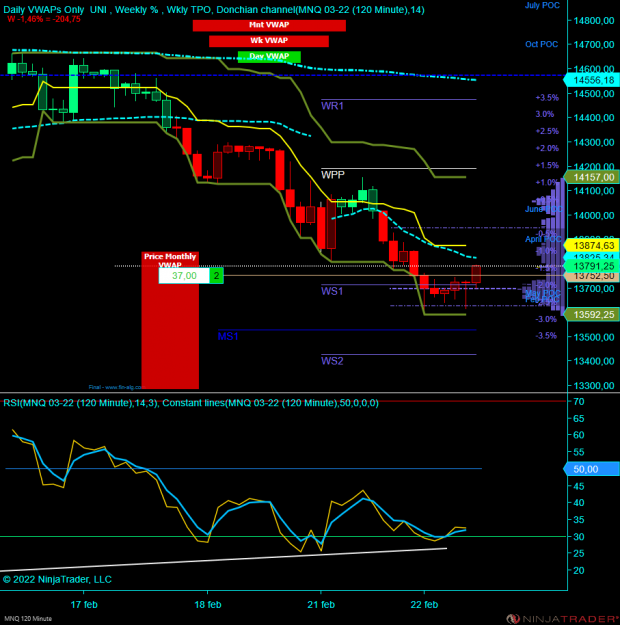Click the Day VWAP green indicator box
Image resolution: width=620 pixels, height=625 pixels.
click(269, 57)
